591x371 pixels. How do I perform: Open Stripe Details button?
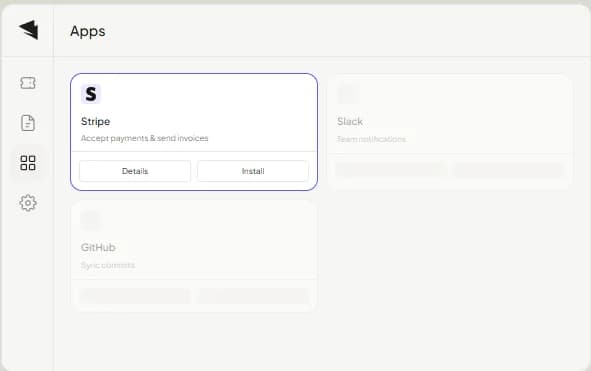[135, 171]
